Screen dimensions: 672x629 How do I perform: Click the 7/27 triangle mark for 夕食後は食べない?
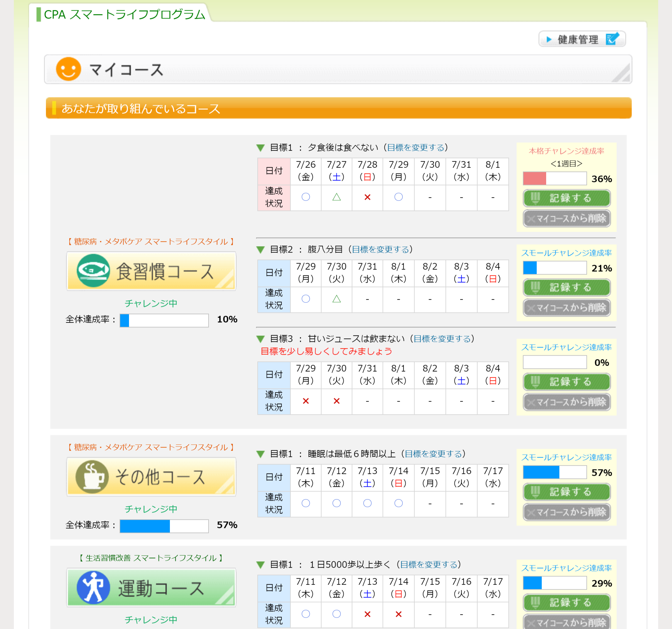click(336, 197)
